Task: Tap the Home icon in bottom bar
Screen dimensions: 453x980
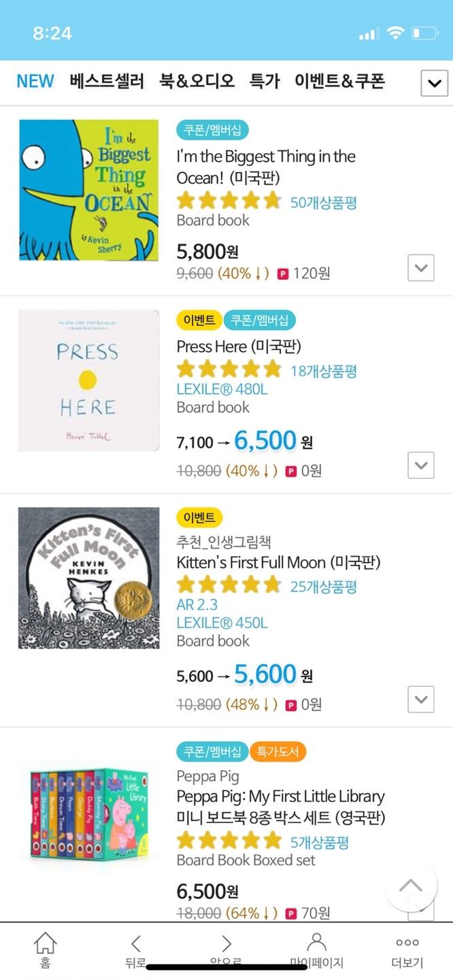Action: 45,943
